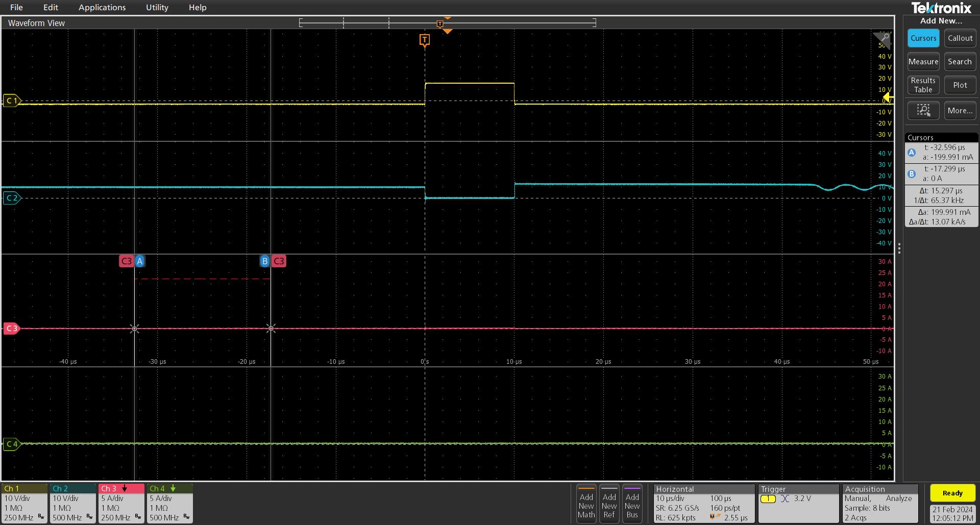Click the yellow trigger level arrow
This screenshot has height=525, width=980.
coord(888,98)
